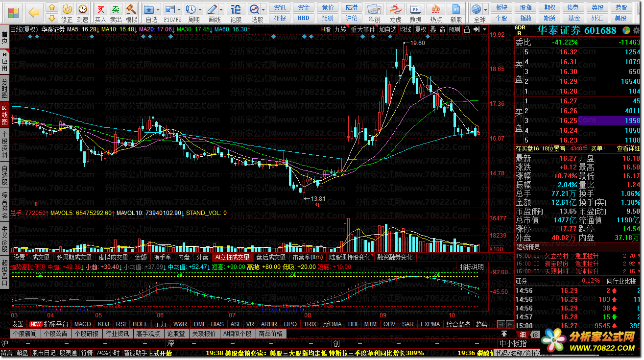This screenshot has height=360, width=644.
Task: Toggle 九转 indicator on chart
Action: coord(341,29)
